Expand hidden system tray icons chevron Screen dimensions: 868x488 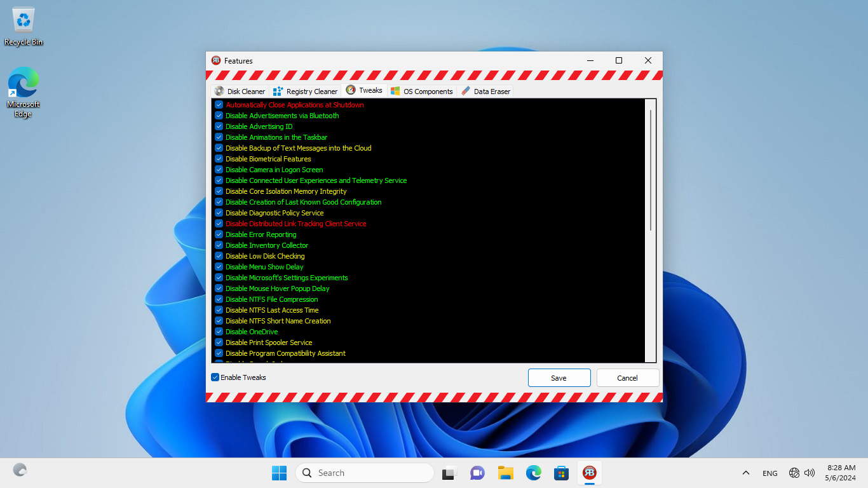[746, 473]
